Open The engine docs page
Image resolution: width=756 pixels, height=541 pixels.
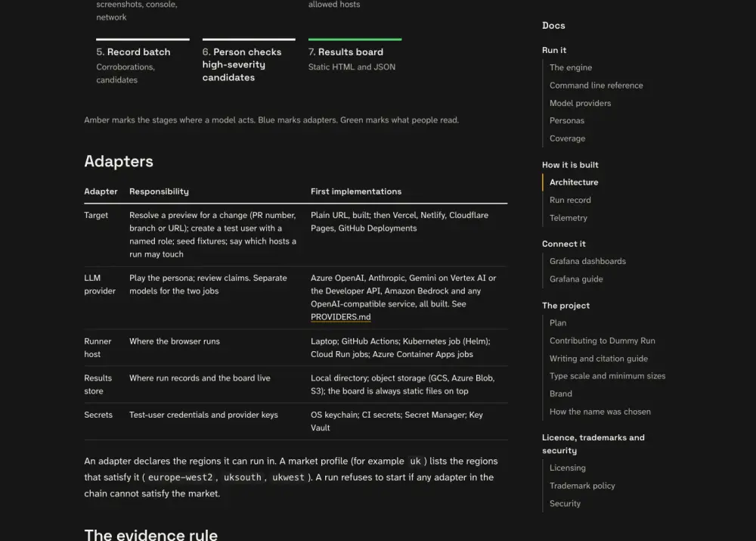coord(570,67)
